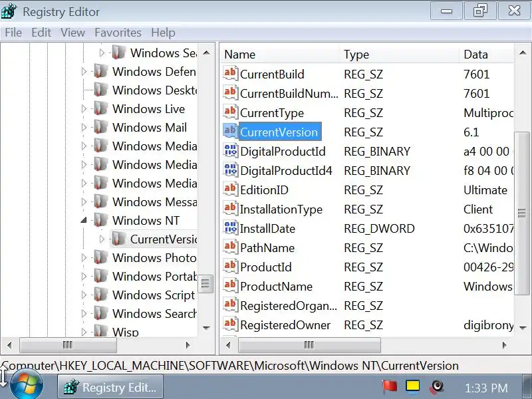Click the PathName string value icon

click(230, 247)
